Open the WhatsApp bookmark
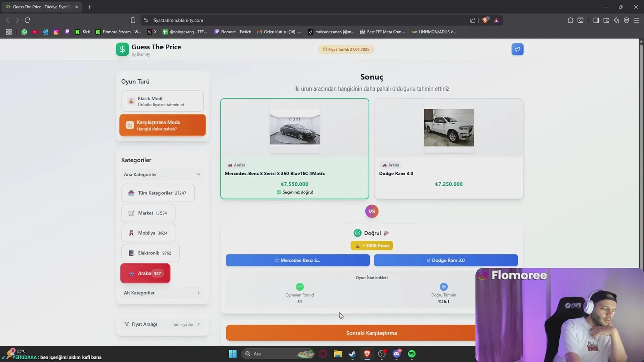 click(24, 32)
